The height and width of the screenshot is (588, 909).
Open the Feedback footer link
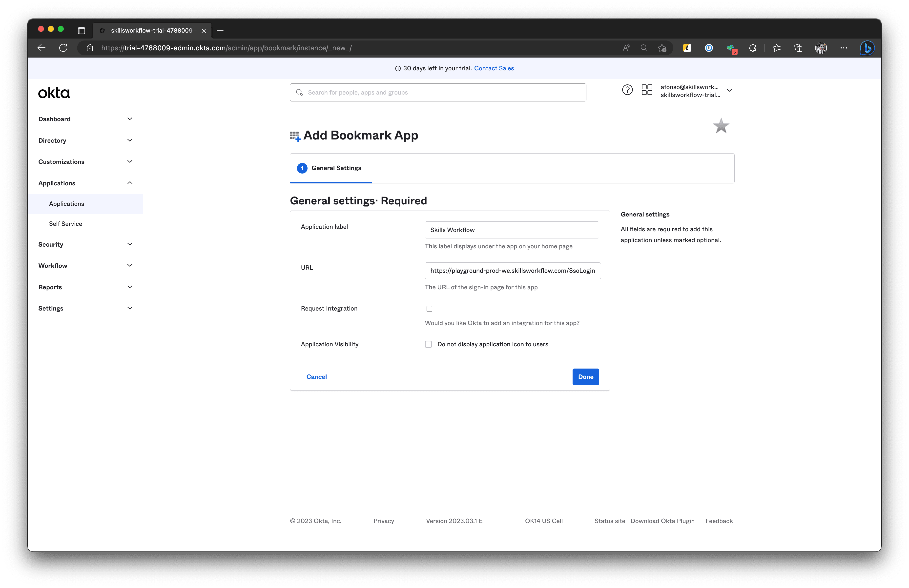coord(719,521)
